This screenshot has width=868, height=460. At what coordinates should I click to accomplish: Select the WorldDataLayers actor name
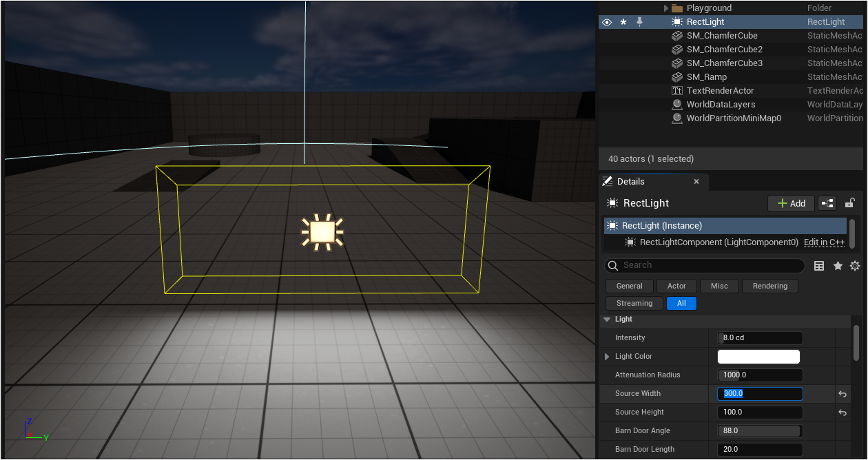pyautogui.click(x=721, y=105)
